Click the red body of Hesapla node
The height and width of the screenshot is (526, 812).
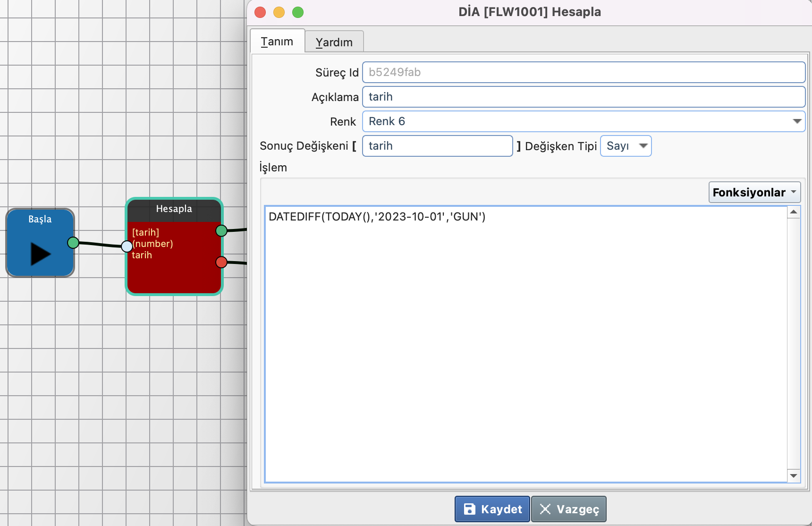coord(174,274)
